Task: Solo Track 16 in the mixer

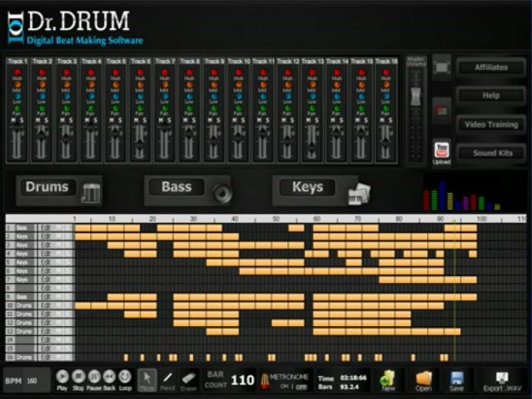Action: coord(390,120)
